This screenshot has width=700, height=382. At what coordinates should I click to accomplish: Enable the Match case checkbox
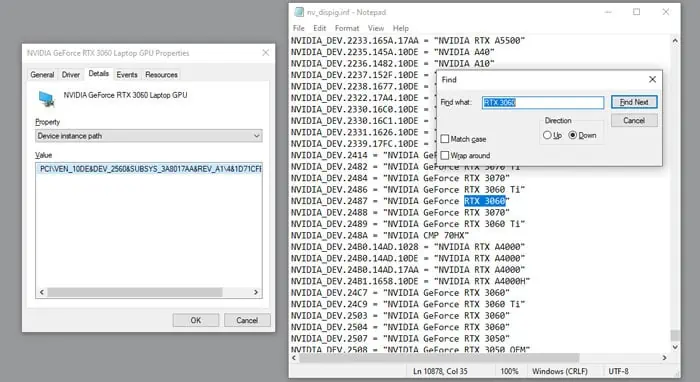pos(445,139)
